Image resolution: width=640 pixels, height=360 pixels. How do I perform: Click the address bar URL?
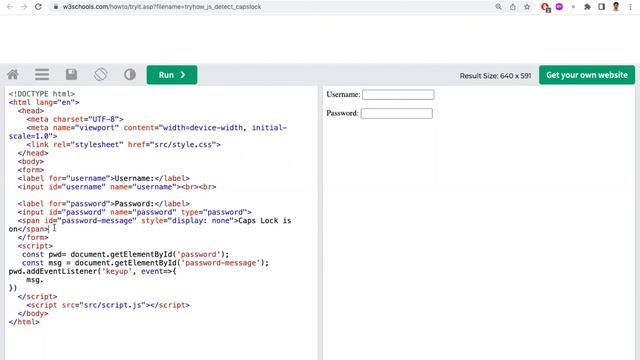pos(162,7)
